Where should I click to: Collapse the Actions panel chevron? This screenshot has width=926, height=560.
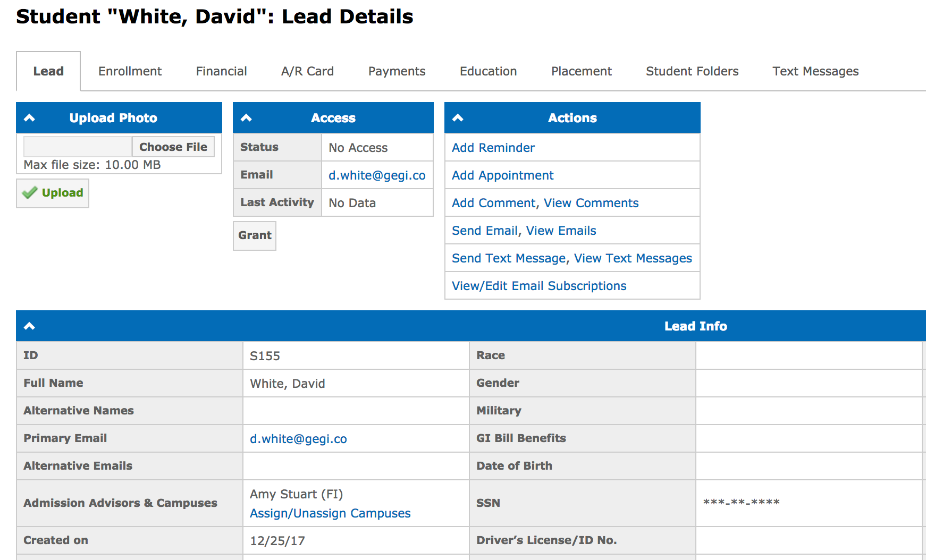click(x=458, y=118)
